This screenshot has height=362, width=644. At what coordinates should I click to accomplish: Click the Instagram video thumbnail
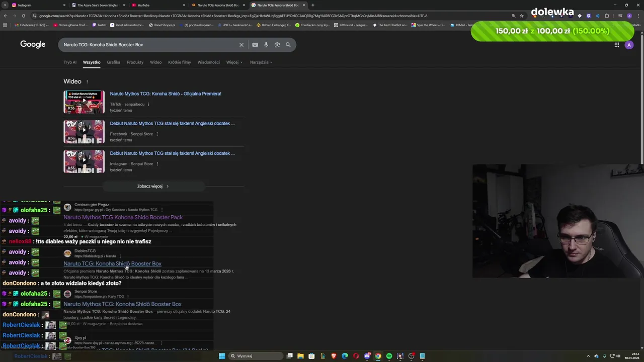(84, 161)
